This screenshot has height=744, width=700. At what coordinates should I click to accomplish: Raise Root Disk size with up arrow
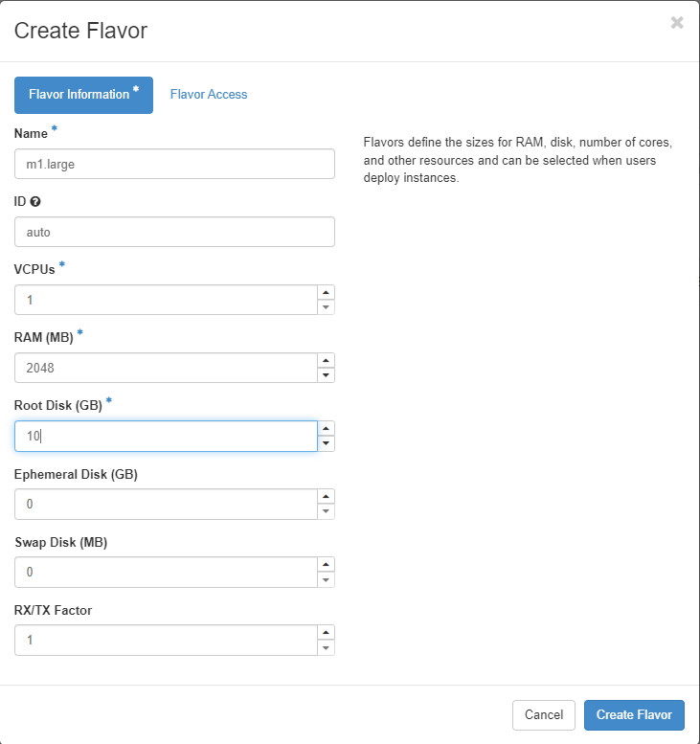pyautogui.click(x=327, y=429)
